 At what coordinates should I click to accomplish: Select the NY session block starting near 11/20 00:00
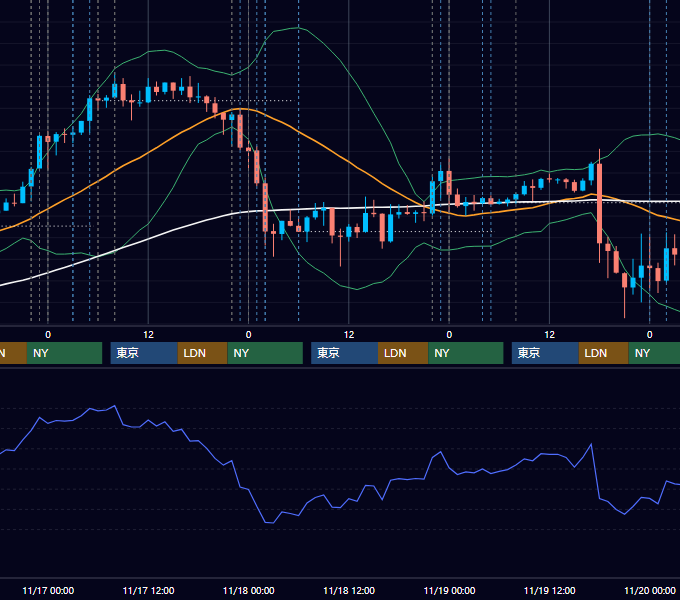tap(654, 353)
